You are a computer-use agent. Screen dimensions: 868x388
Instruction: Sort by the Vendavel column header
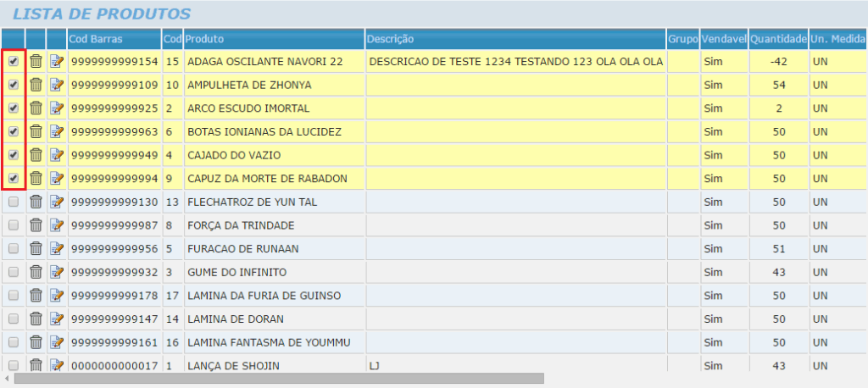click(x=724, y=39)
